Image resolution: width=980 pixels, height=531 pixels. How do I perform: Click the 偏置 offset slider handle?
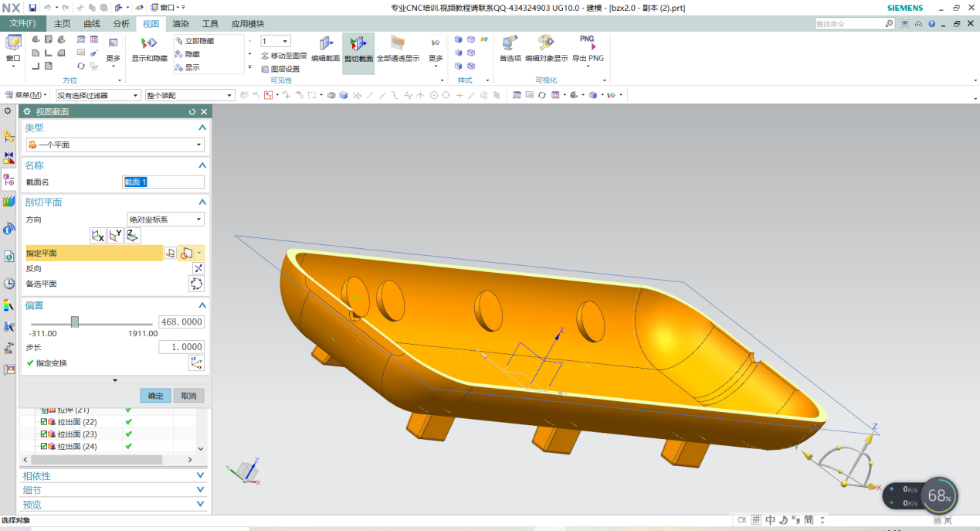(x=75, y=322)
